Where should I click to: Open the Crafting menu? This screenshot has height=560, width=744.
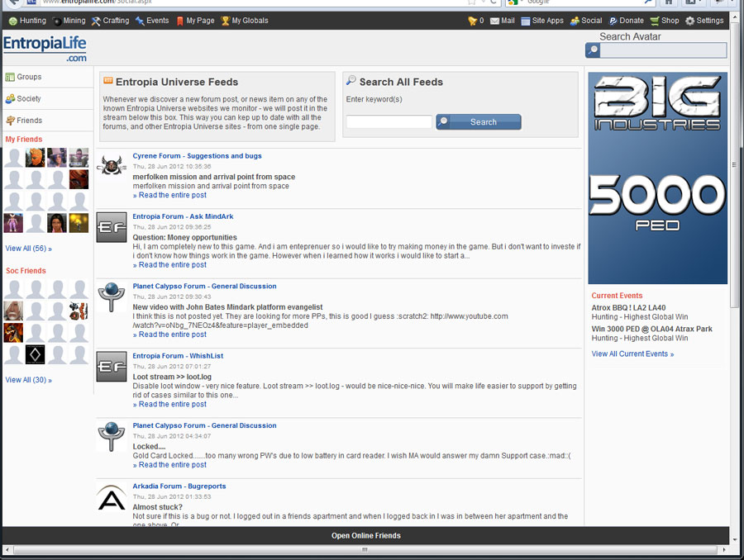coord(111,21)
